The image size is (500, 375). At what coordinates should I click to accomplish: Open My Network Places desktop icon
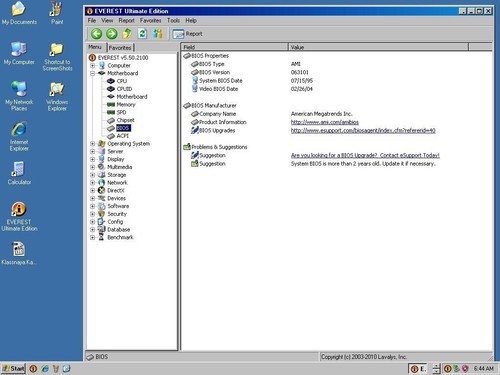click(x=19, y=96)
